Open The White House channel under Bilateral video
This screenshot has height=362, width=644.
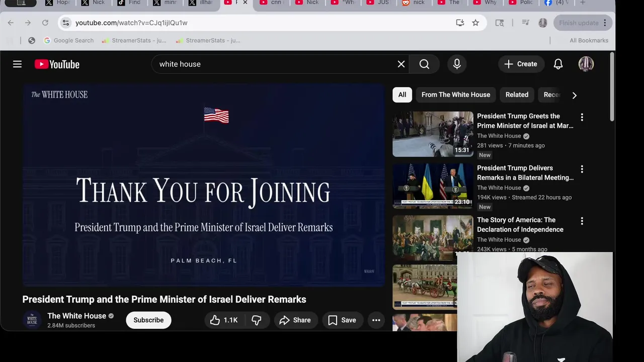[499, 188]
